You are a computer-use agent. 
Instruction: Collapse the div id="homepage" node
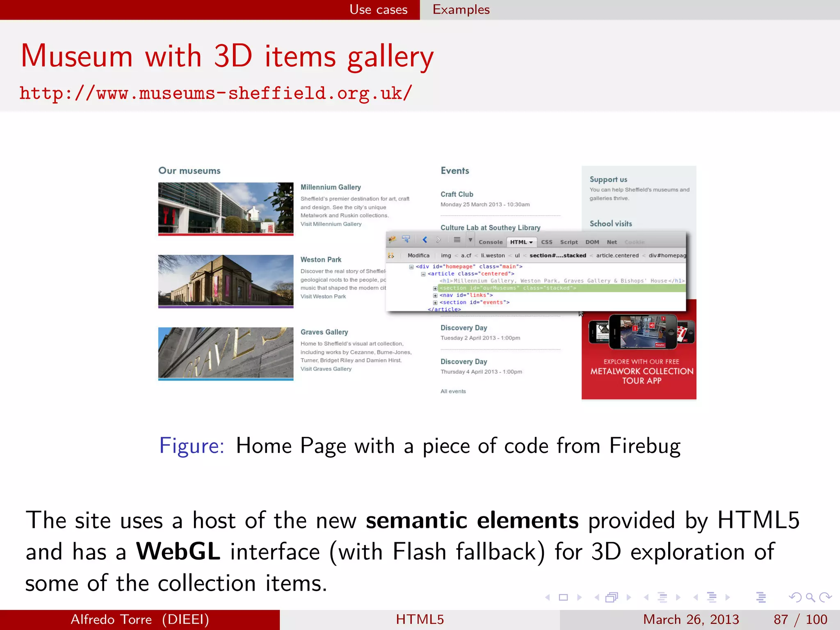tap(411, 267)
